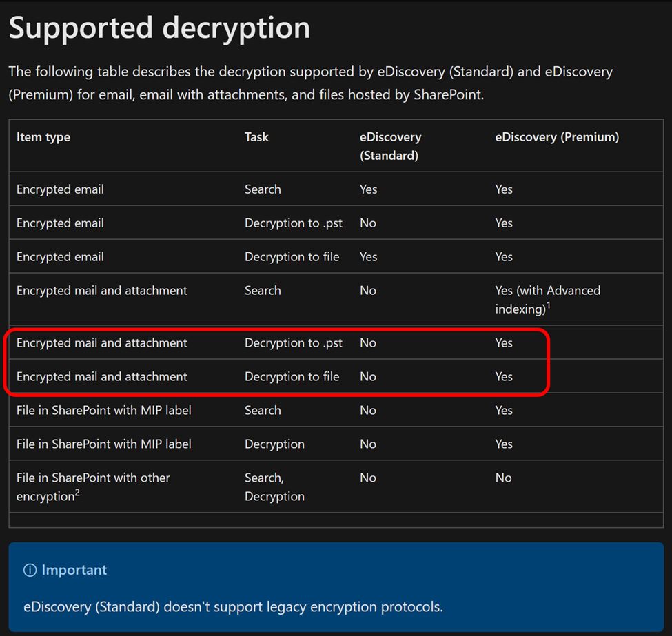Select the Task column header
The height and width of the screenshot is (636, 672).
[x=256, y=137]
